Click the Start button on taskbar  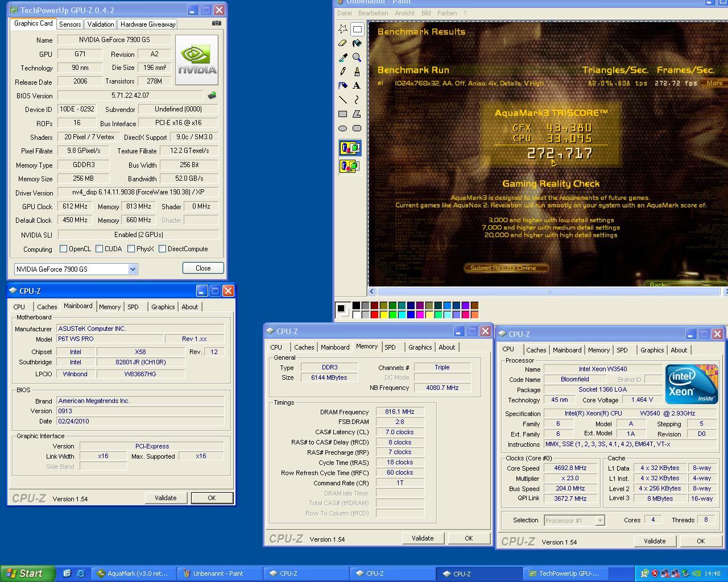[x=27, y=573]
